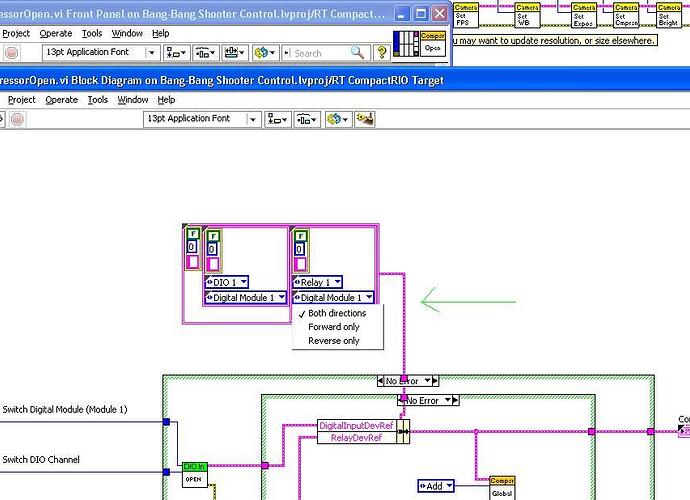690x500 pixels.
Task: Open Window menu in Block Diagram window
Action: [x=133, y=100]
